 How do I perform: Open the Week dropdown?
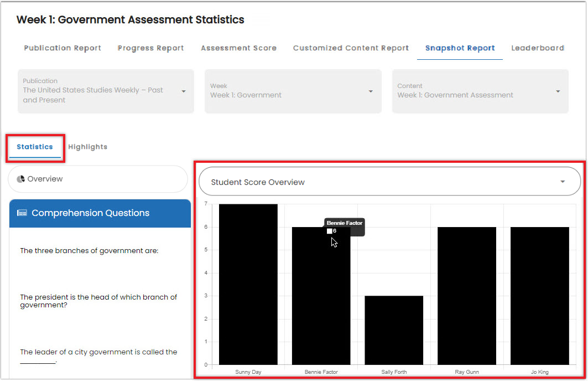(x=370, y=91)
